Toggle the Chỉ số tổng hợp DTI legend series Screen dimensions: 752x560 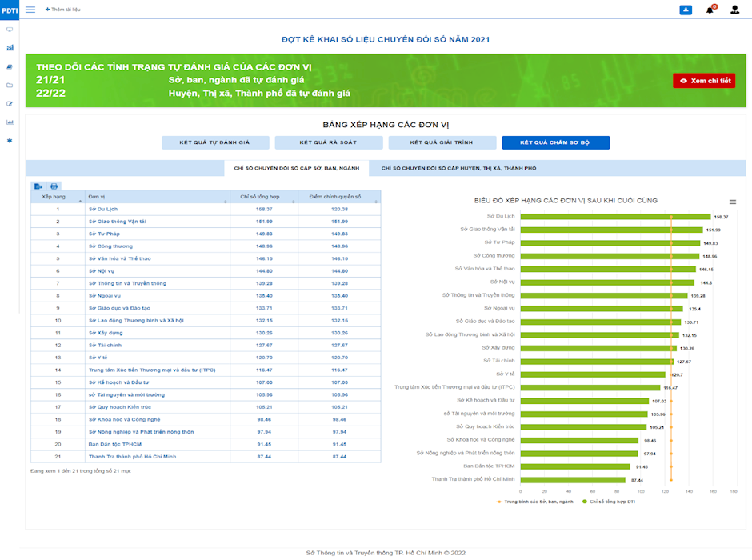coord(609,502)
